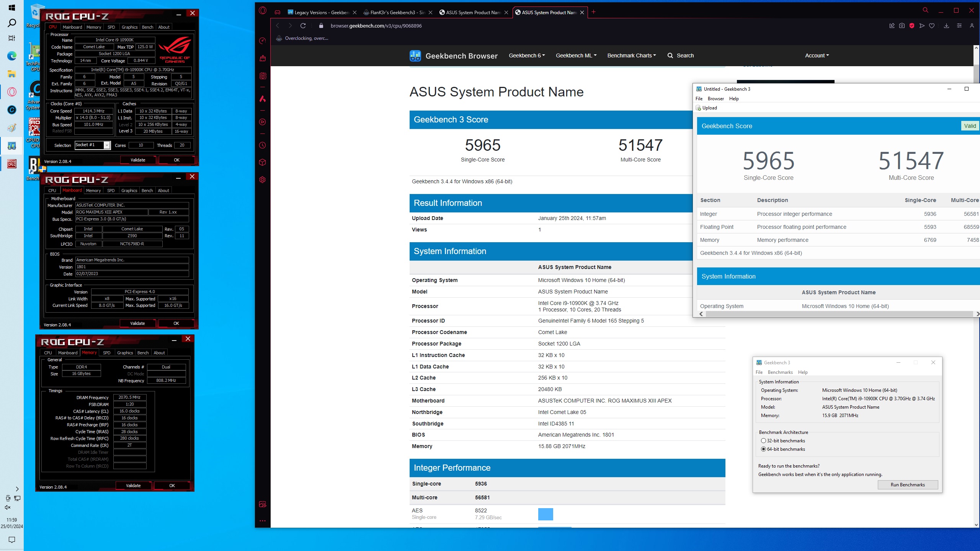This screenshot has height=551, width=980.
Task: Open SPD tab in top CPU-Z window
Action: [111, 27]
